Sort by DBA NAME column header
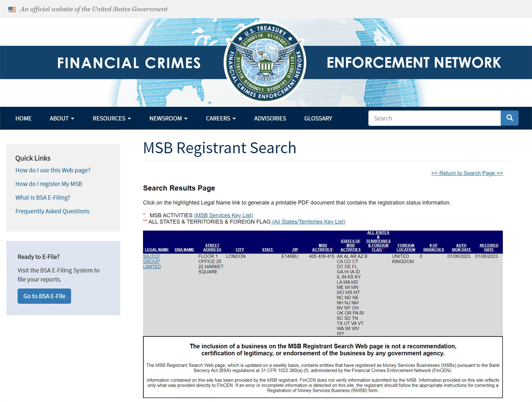532x402 pixels. tap(184, 250)
